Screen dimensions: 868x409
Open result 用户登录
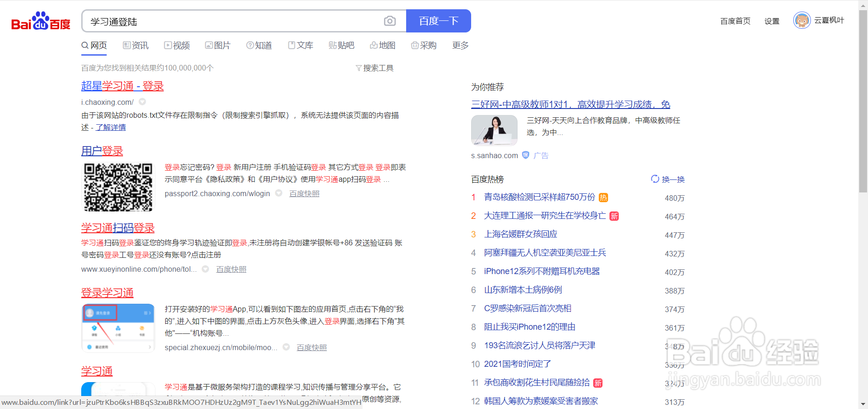tap(102, 151)
